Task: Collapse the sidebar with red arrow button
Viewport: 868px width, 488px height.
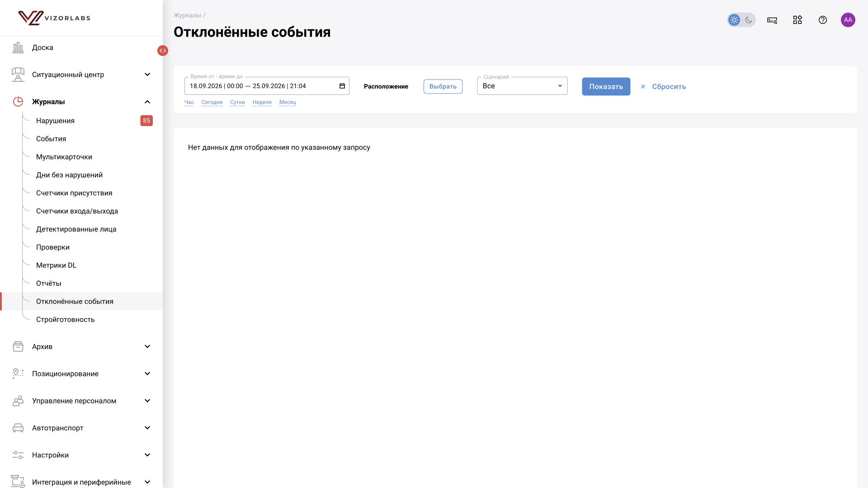Action: (x=163, y=51)
